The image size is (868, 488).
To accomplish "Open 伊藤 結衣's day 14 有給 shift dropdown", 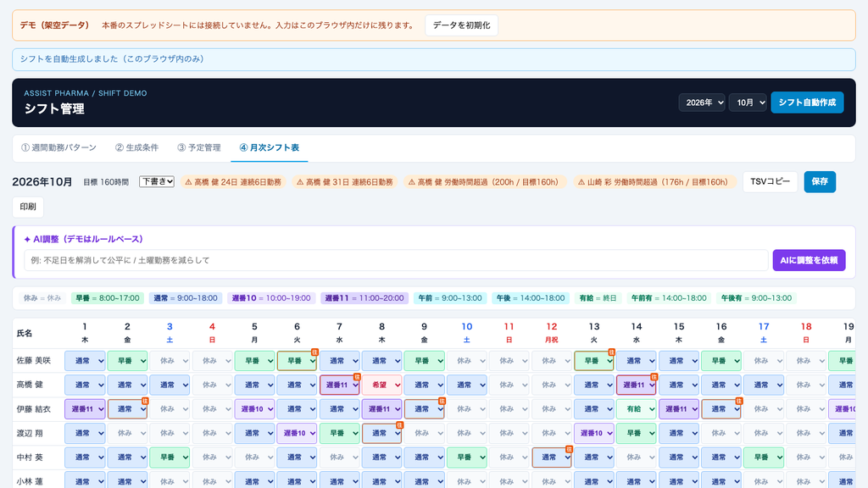I will [637, 409].
